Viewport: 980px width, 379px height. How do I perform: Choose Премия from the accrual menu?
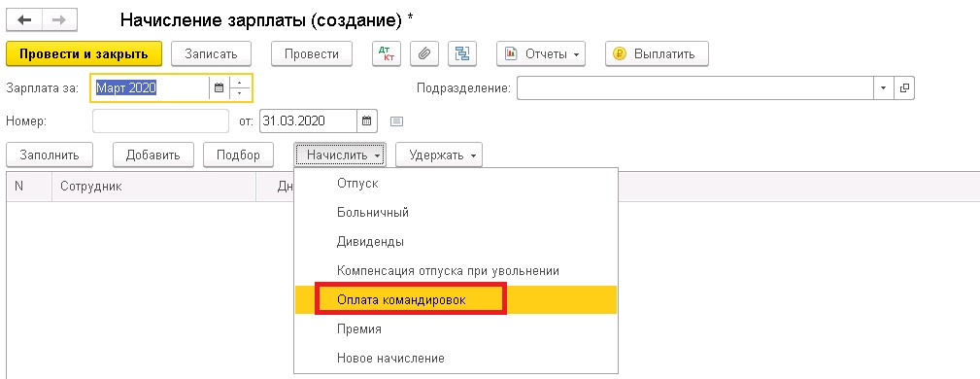click(x=456, y=329)
